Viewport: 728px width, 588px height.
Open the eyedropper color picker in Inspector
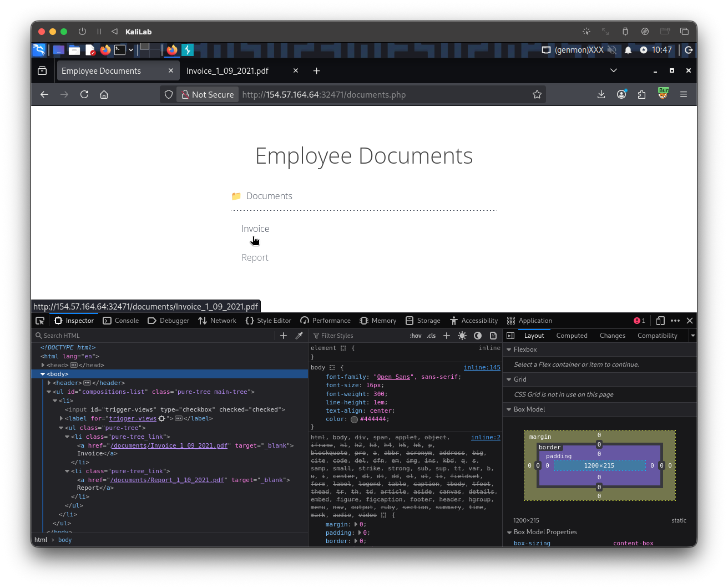pyautogui.click(x=299, y=336)
